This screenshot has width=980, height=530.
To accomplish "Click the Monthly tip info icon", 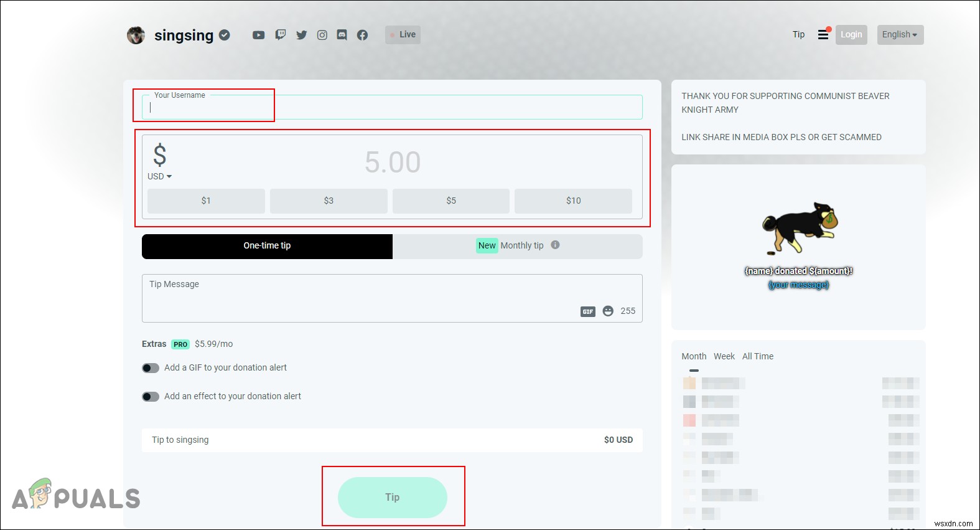I will [555, 245].
